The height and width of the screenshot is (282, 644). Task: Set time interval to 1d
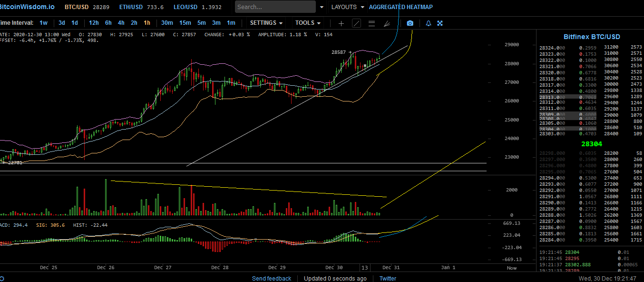pyautogui.click(x=75, y=23)
